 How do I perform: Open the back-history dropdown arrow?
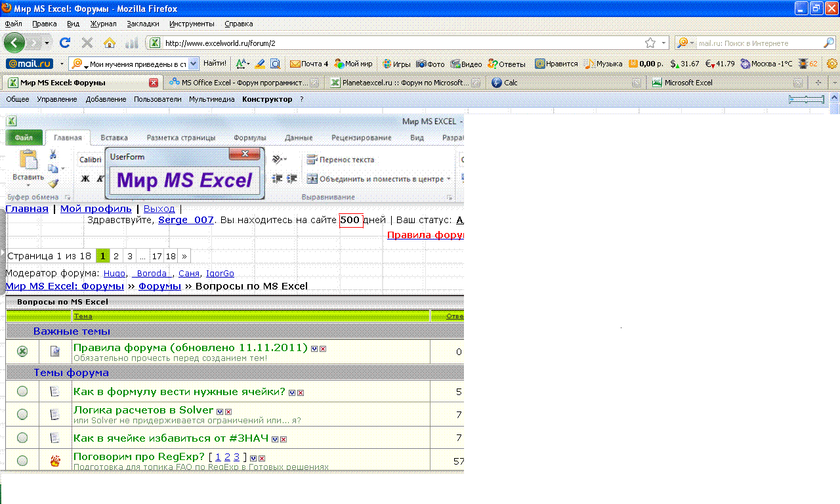tap(47, 43)
